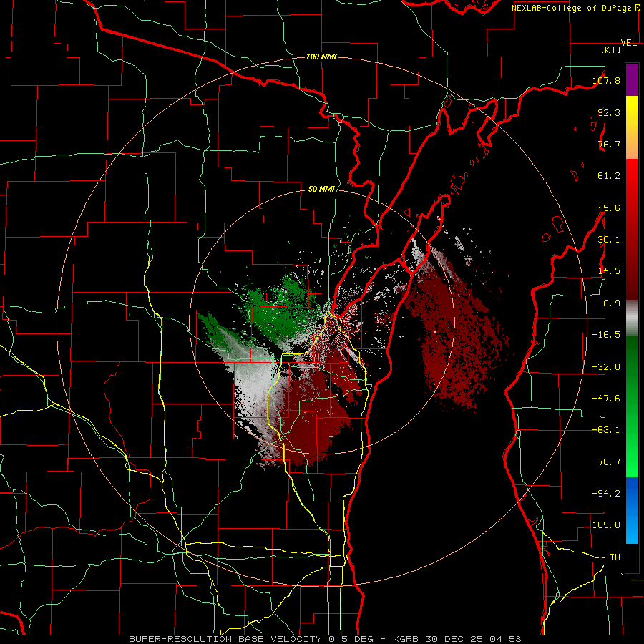The height and width of the screenshot is (644, 644).
Task: Select the 30.1 velocity scale value
Action: pos(609,240)
